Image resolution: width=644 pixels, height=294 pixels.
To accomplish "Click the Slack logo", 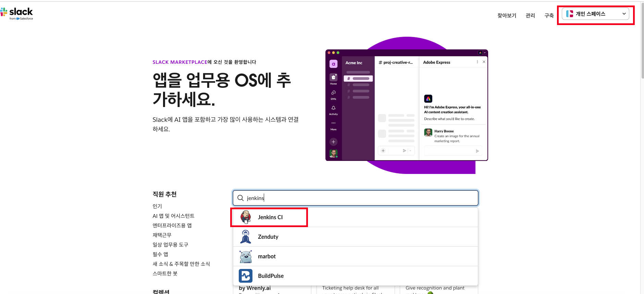I will click(16, 13).
